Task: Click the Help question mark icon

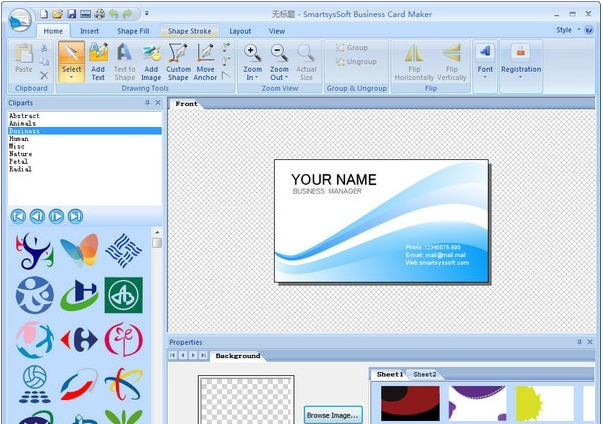Action: [588, 30]
